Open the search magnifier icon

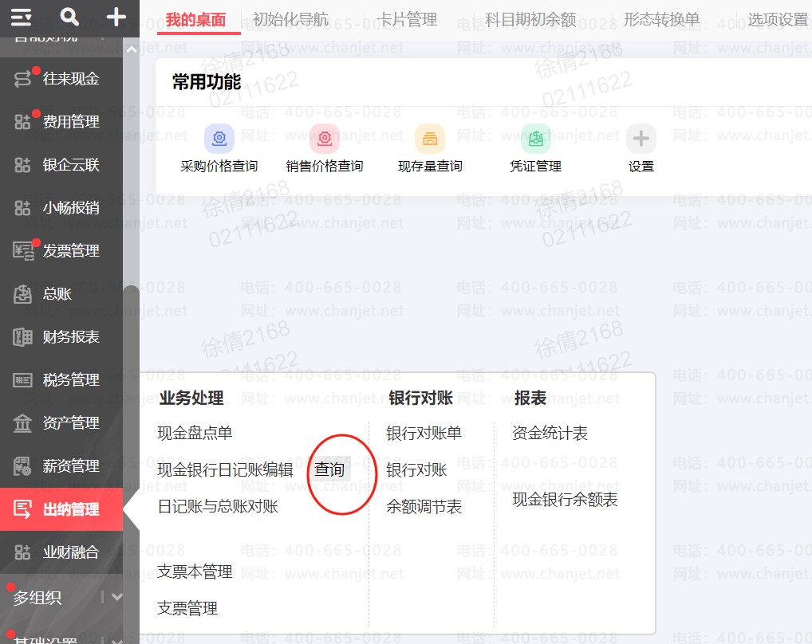[70, 17]
